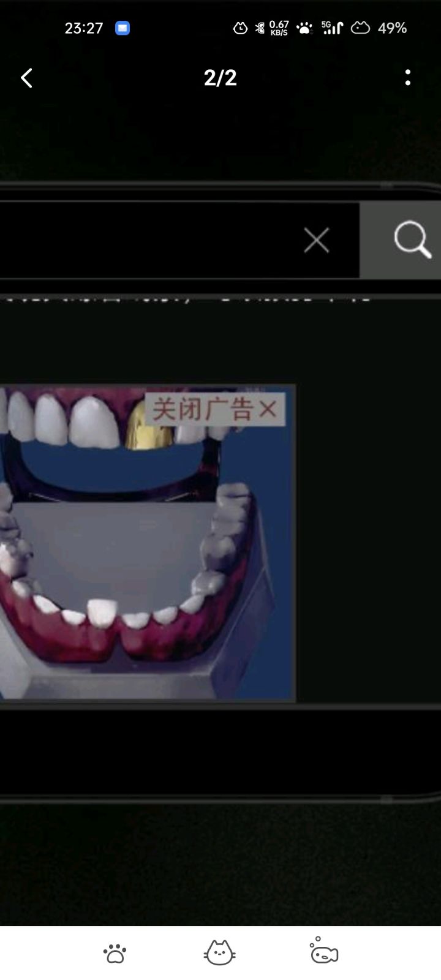The image size is (441, 980).
Task: Tap the magnifying glass search icon
Action: pyautogui.click(x=412, y=240)
